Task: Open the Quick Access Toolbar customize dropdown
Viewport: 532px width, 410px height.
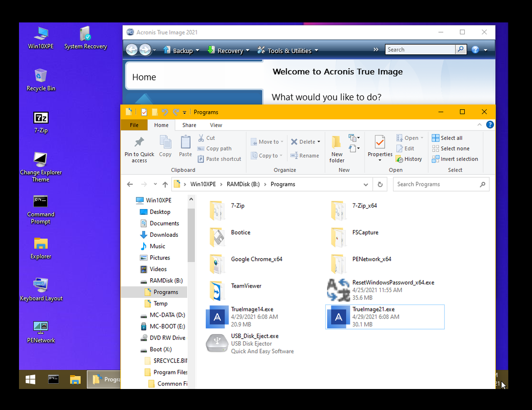Action: (185, 112)
